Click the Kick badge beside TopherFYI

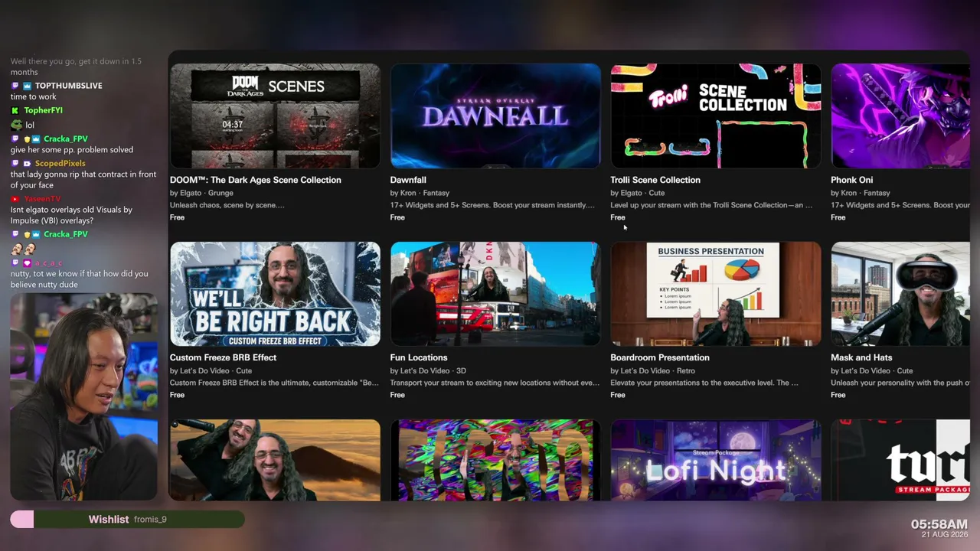click(15, 110)
